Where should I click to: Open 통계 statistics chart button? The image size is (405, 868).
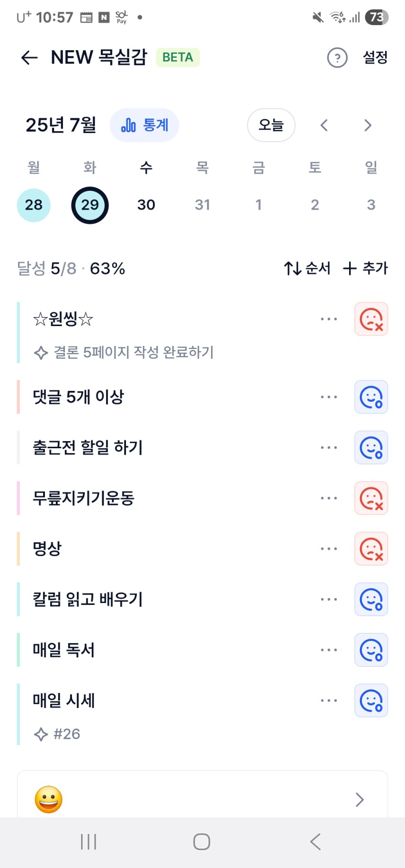click(x=144, y=125)
